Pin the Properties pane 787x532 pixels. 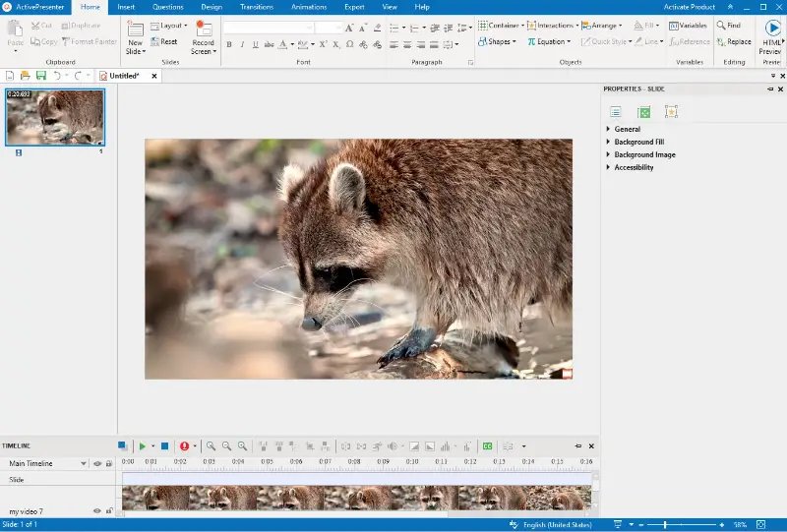click(770, 89)
